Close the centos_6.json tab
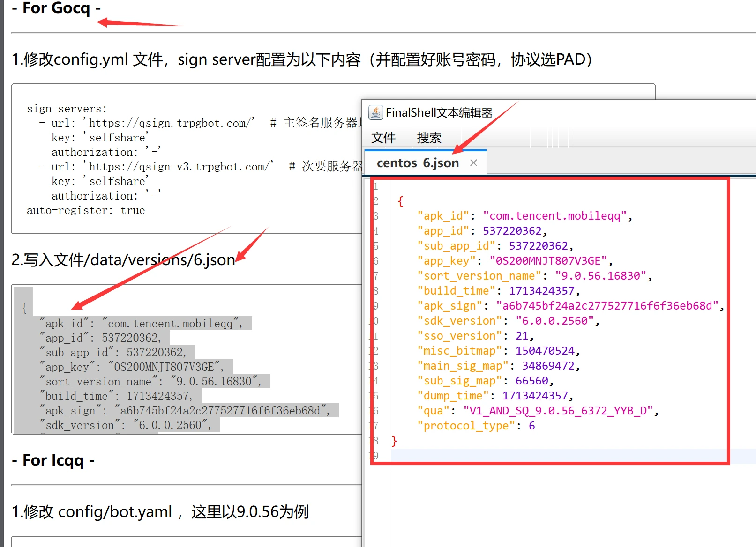This screenshot has height=547, width=756. (x=473, y=163)
